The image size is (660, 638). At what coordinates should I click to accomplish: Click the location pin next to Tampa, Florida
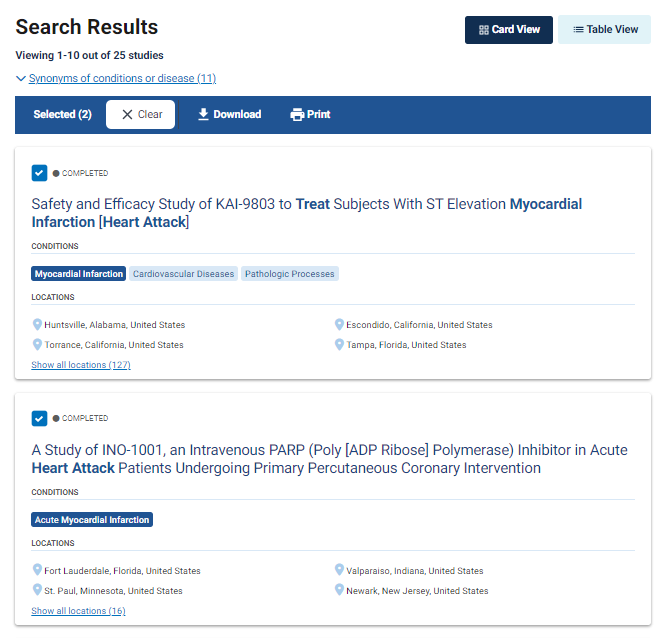tap(339, 345)
